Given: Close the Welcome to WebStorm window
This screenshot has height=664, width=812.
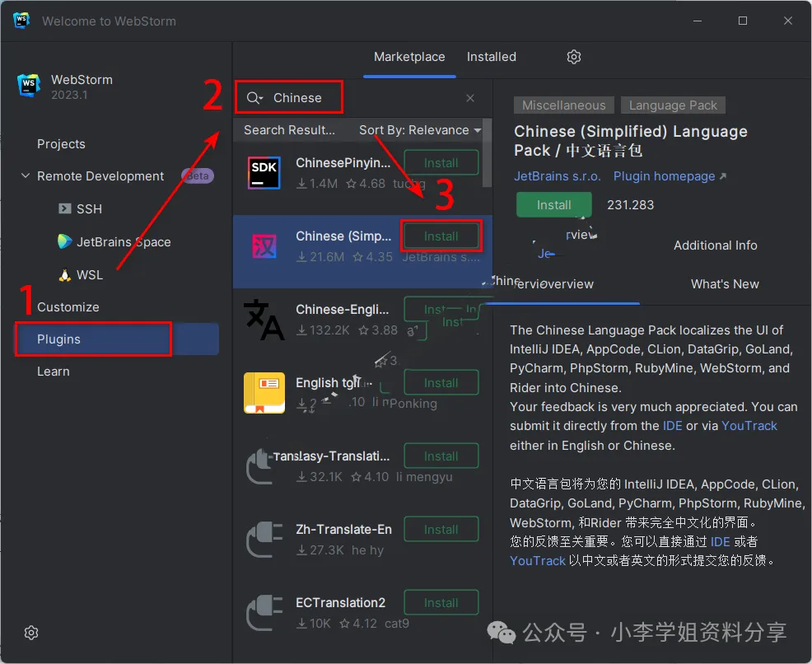Looking at the screenshot, I should click(787, 21).
